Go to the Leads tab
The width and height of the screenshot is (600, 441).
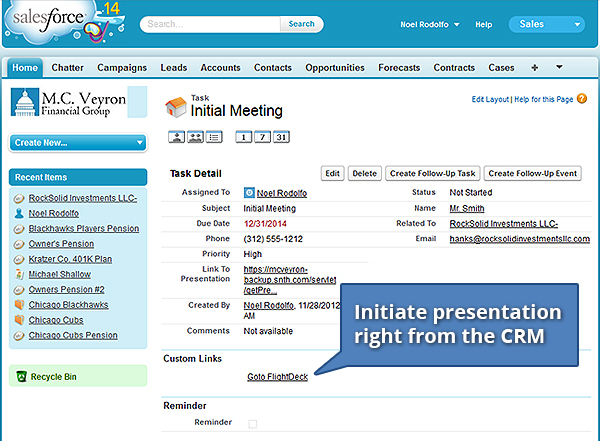tap(174, 68)
